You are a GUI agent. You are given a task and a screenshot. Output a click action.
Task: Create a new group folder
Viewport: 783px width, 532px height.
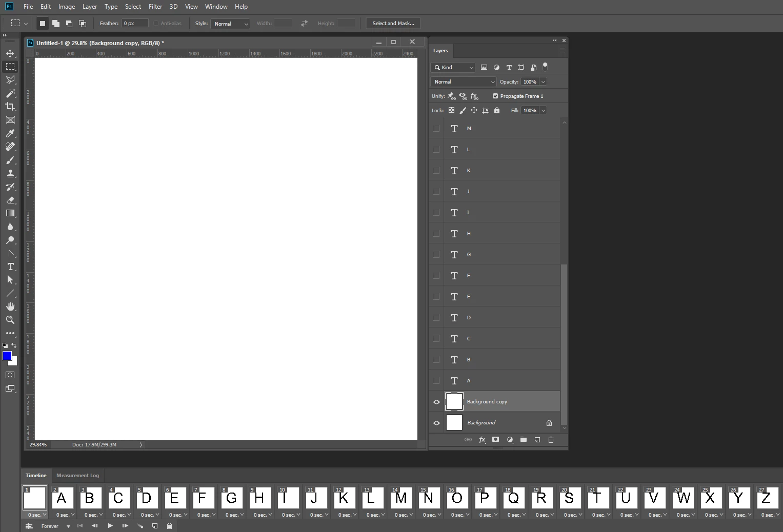pyautogui.click(x=524, y=440)
